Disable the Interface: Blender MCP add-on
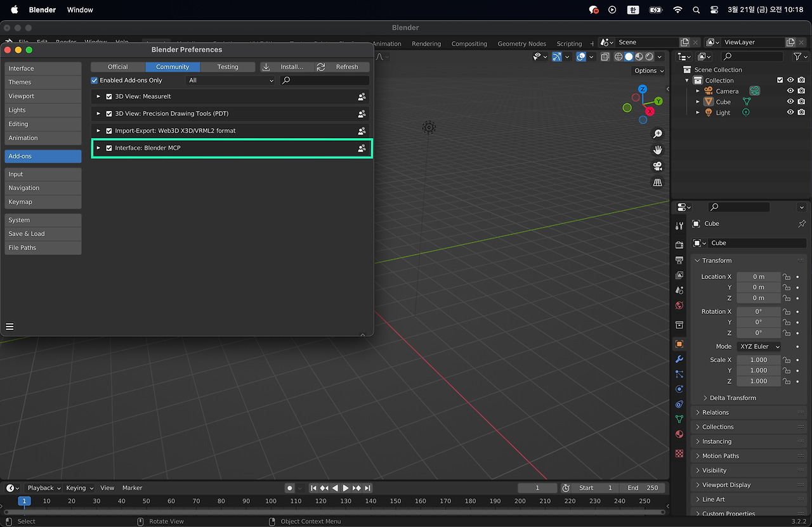Screen dimensions: 812x527 (109, 148)
